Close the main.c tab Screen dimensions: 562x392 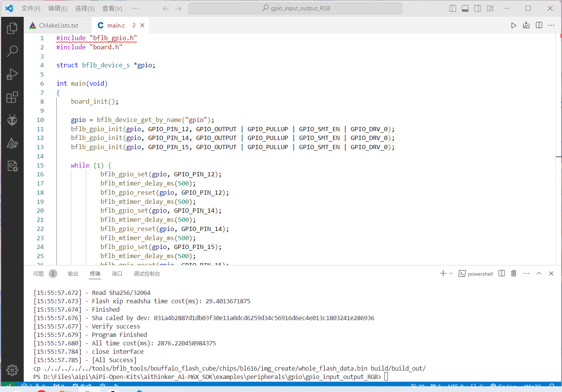click(x=142, y=25)
